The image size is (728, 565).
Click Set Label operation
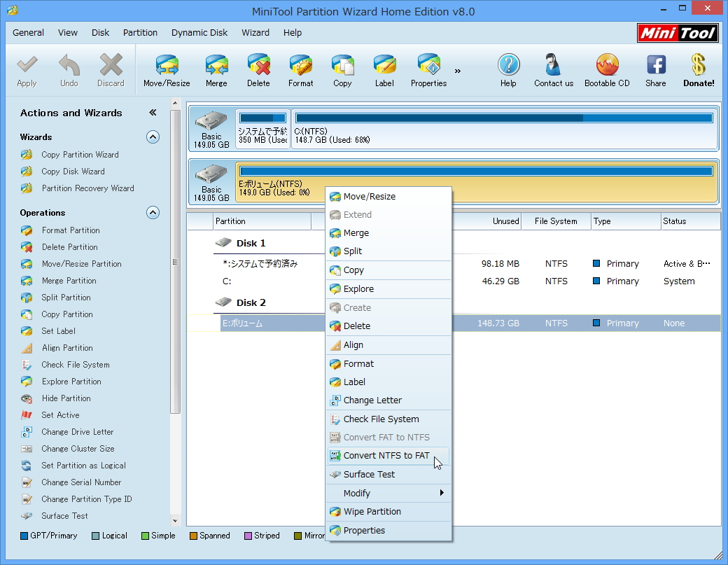59,331
